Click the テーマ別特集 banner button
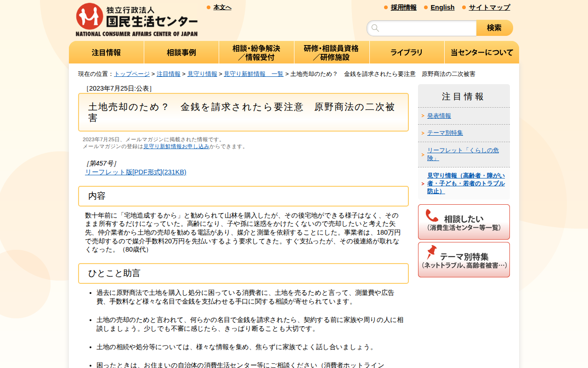This screenshot has height=368, width=588. click(464, 260)
